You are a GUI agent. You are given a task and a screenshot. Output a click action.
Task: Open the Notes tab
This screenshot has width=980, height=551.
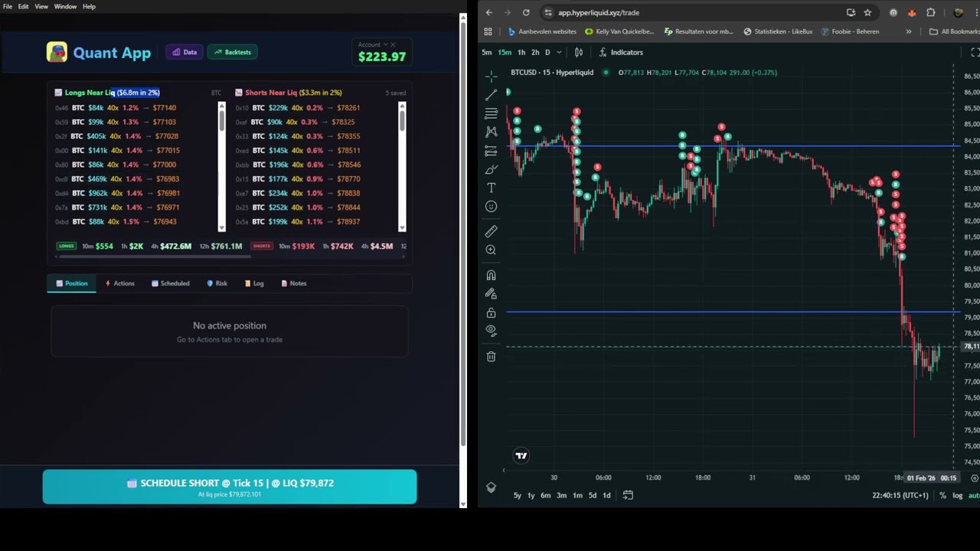click(294, 283)
